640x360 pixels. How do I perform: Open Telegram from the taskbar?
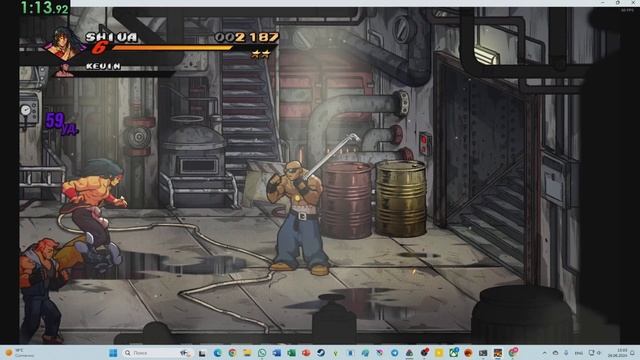394,353
